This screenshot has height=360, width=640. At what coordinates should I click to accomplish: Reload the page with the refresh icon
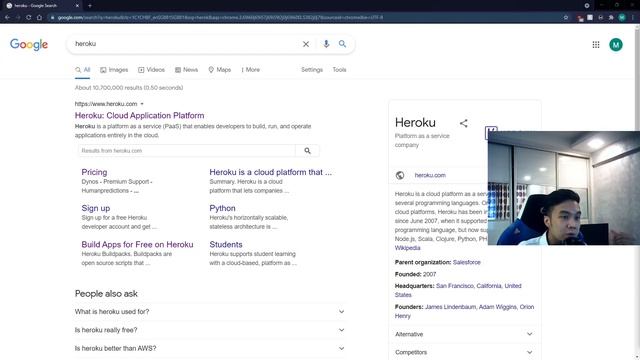[x=29, y=18]
